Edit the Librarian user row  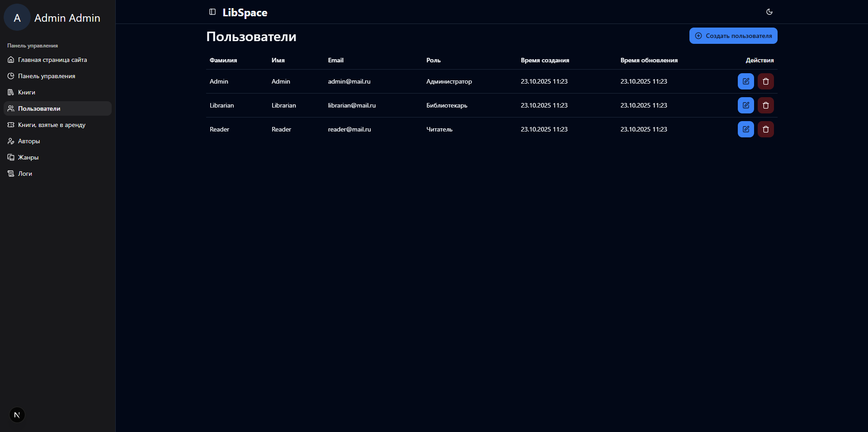(745, 105)
